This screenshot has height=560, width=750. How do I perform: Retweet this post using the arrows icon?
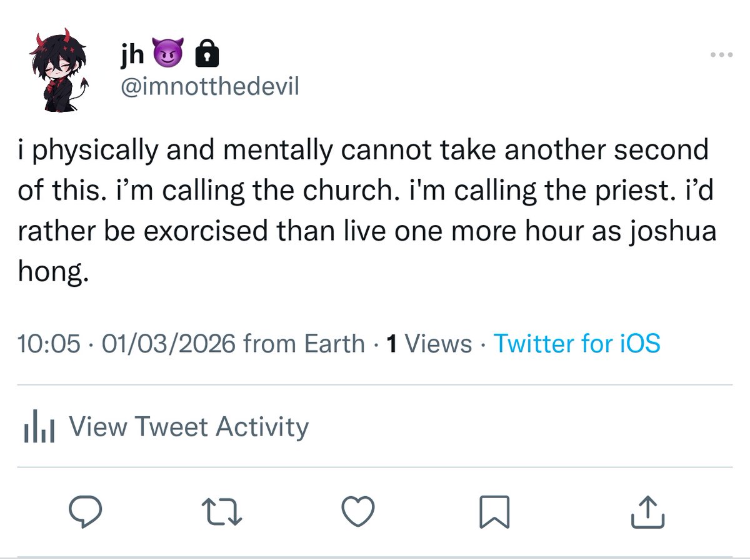click(222, 511)
